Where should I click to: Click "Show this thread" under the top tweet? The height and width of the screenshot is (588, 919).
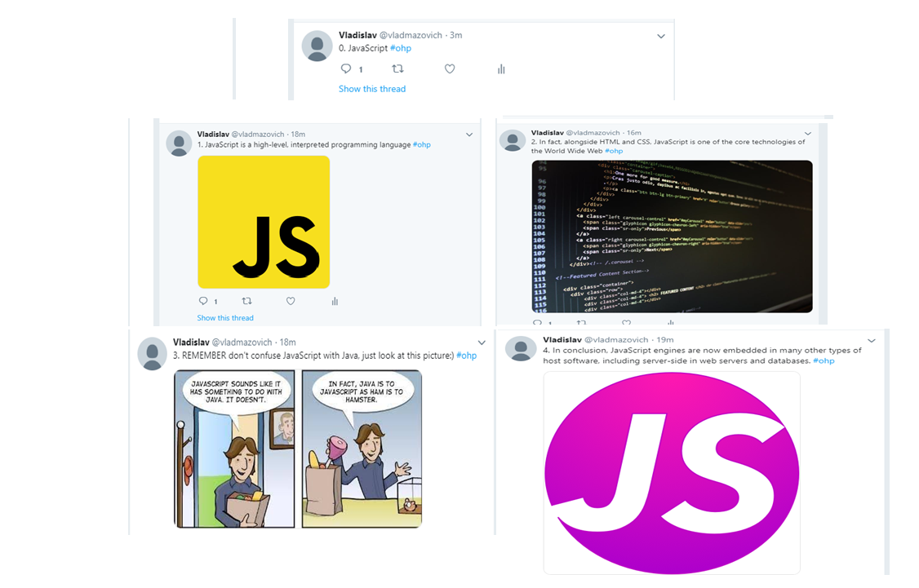372,89
